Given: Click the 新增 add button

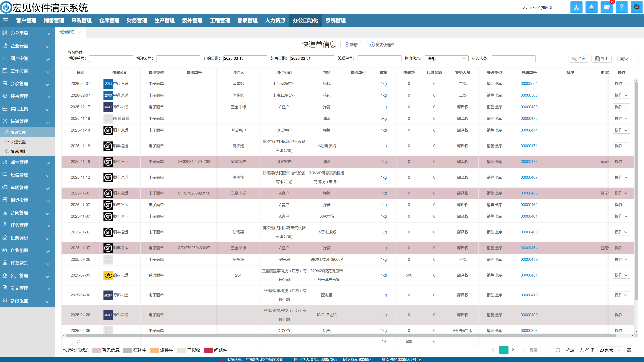Looking at the screenshot, I should click(351, 45).
